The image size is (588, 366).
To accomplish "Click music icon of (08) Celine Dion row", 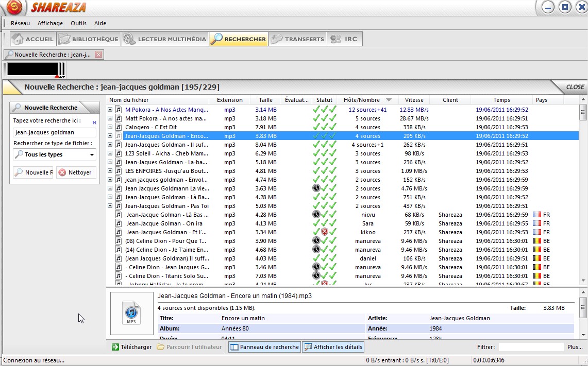I will click(x=119, y=241).
